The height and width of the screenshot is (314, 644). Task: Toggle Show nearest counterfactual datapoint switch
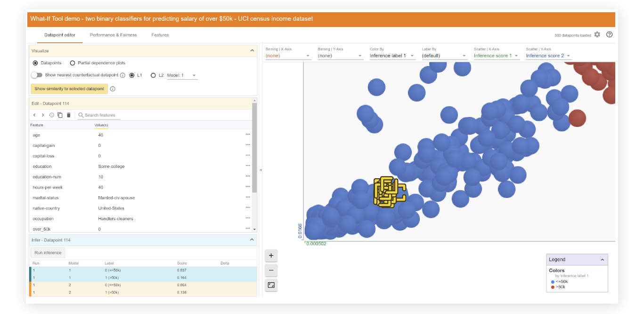pos(36,75)
